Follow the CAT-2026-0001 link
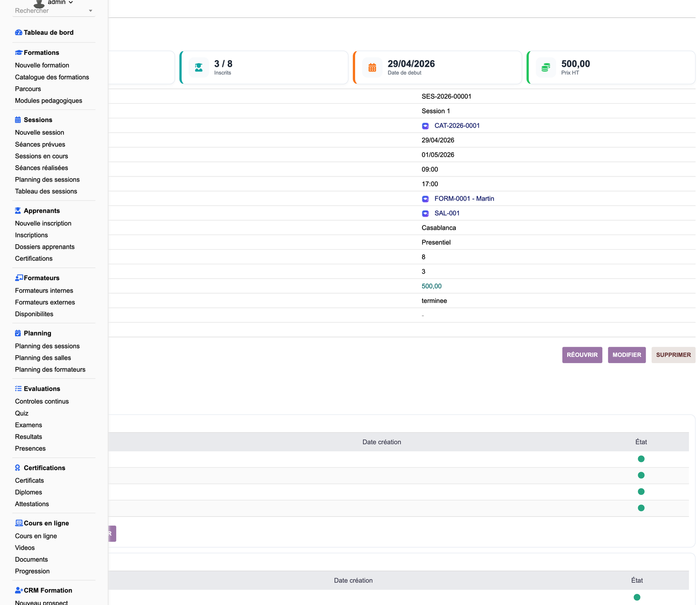This screenshot has width=700, height=605. (457, 126)
